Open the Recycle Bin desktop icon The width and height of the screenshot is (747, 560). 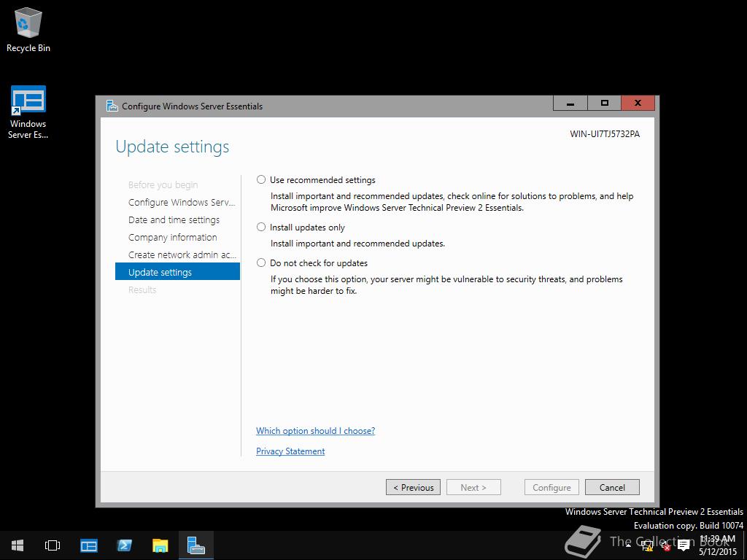pyautogui.click(x=28, y=29)
